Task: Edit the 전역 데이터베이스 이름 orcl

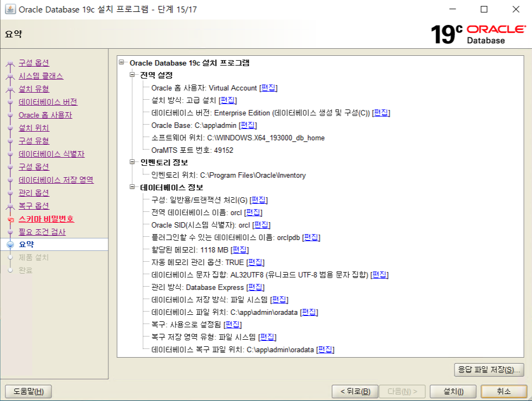Action: pyautogui.click(x=253, y=212)
